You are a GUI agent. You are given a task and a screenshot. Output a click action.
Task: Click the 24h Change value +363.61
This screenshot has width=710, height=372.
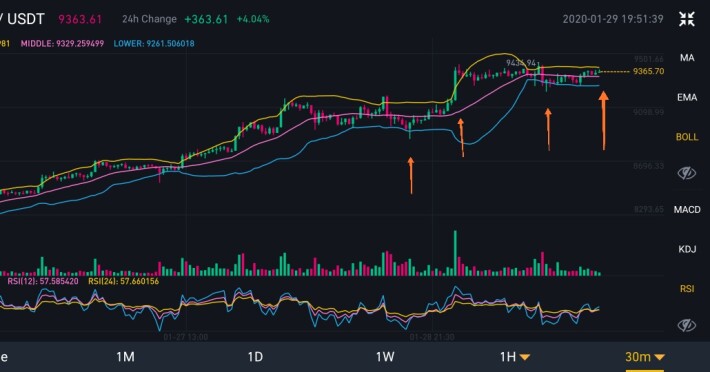point(206,19)
